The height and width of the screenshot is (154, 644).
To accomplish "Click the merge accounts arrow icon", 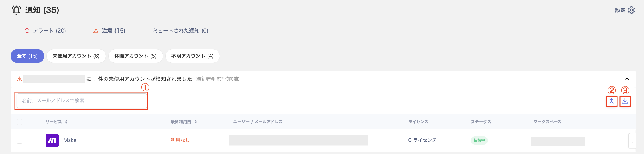I will tap(612, 101).
